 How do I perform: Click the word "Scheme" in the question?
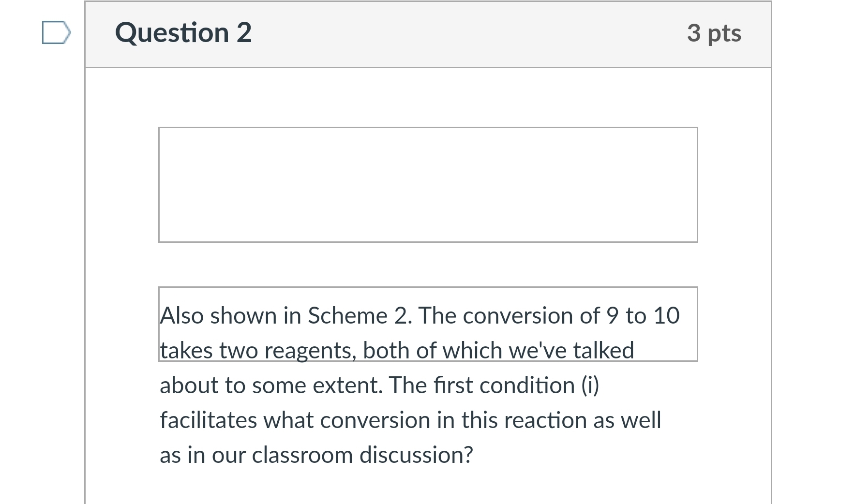coord(347,316)
